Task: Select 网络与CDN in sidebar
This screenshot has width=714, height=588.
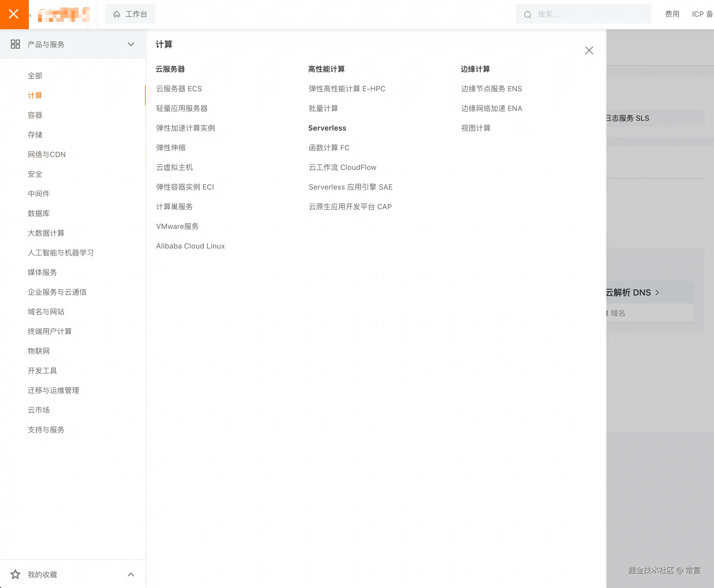Action: (x=47, y=155)
